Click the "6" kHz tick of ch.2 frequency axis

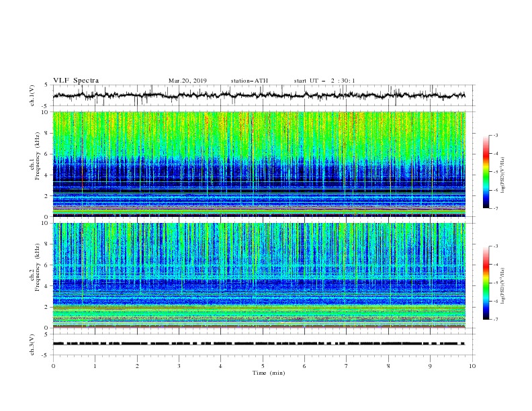(46, 265)
